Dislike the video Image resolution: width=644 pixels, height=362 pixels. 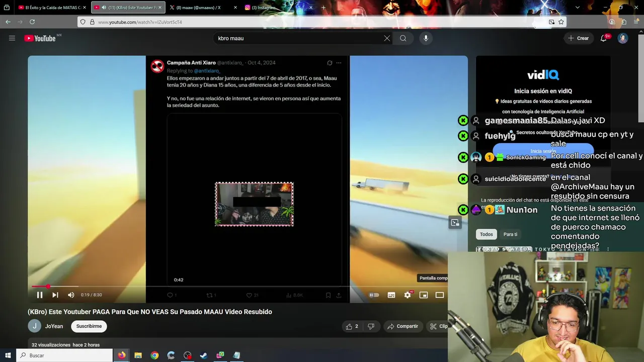(371, 326)
